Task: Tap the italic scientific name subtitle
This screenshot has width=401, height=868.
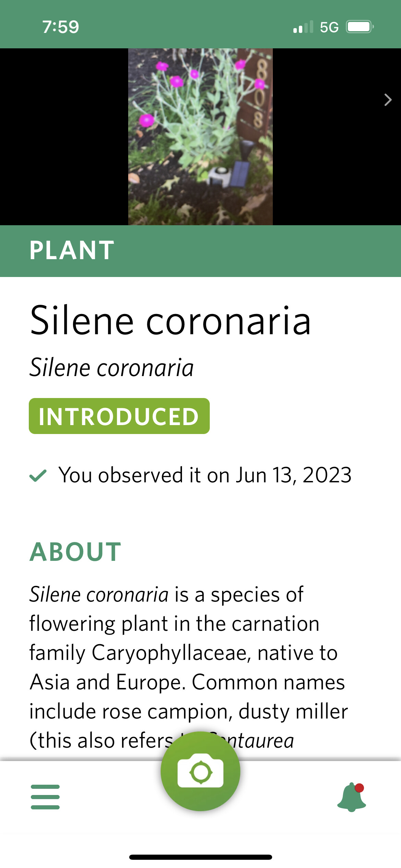Action: 112,367
